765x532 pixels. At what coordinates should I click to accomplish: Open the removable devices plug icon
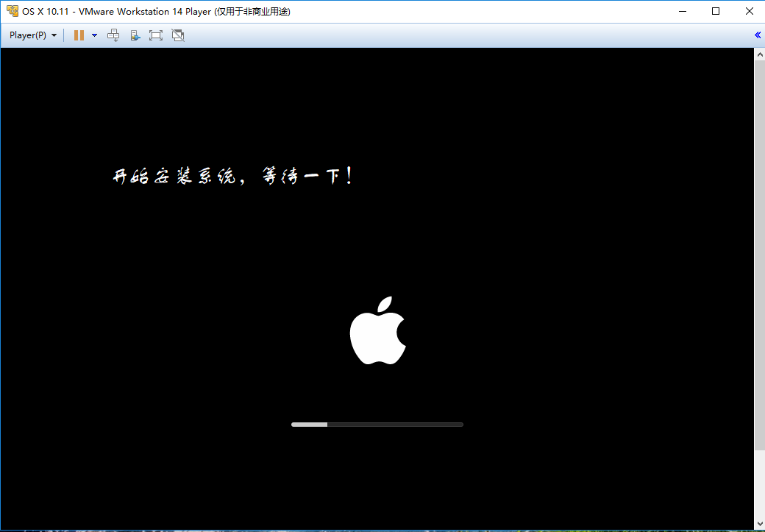135,35
